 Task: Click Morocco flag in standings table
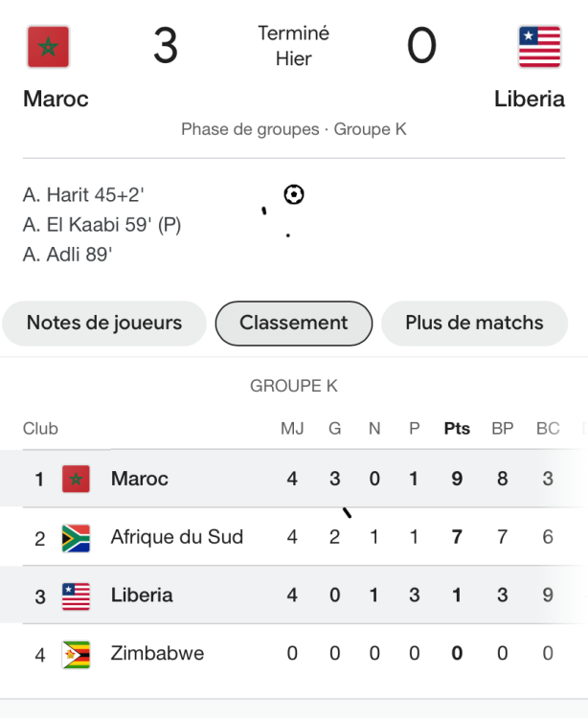(76, 479)
